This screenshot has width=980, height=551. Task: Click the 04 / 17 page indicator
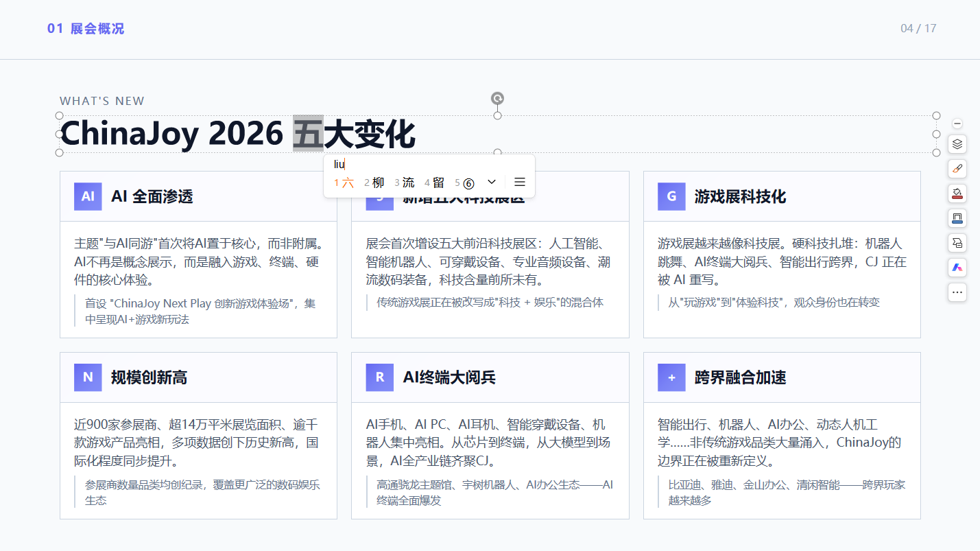918,29
